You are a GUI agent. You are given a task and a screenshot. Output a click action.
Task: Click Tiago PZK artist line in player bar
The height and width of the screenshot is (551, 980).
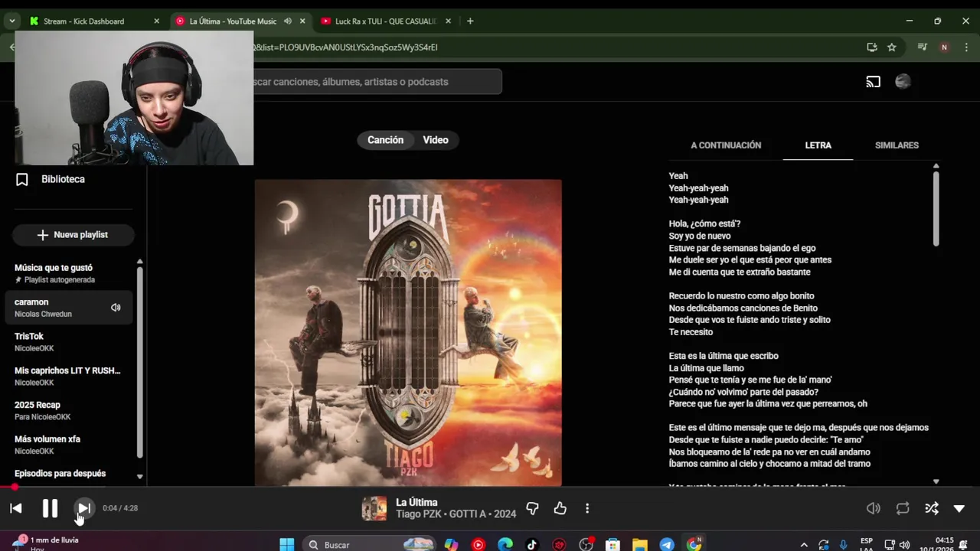456,514
